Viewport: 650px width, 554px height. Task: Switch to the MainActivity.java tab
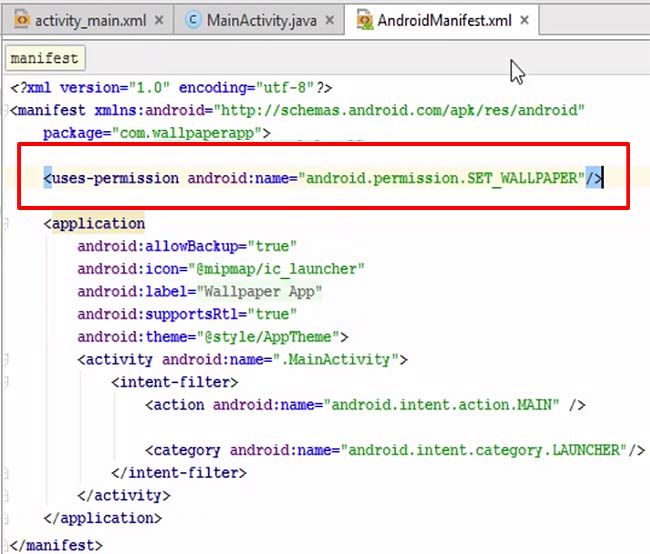coord(259,20)
